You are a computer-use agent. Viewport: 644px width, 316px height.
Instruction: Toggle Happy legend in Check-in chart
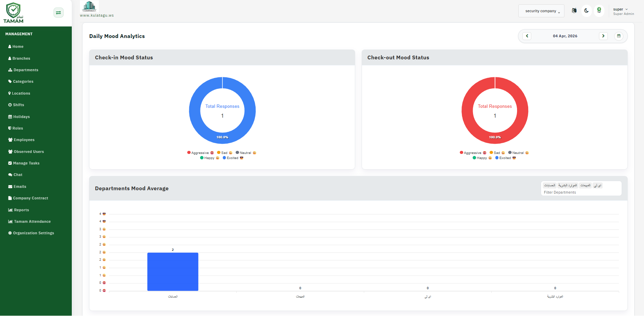point(210,158)
